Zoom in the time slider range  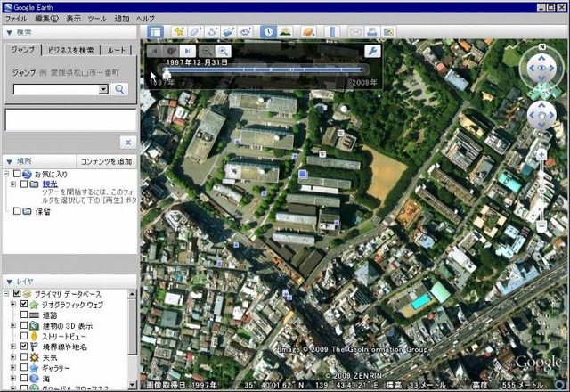[x=223, y=52]
